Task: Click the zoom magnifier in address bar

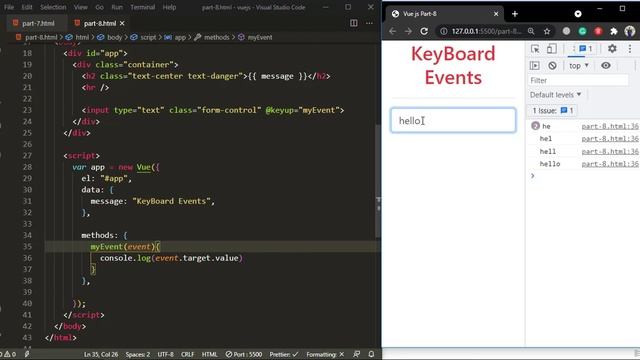Action: pyautogui.click(x=531, y=31)
